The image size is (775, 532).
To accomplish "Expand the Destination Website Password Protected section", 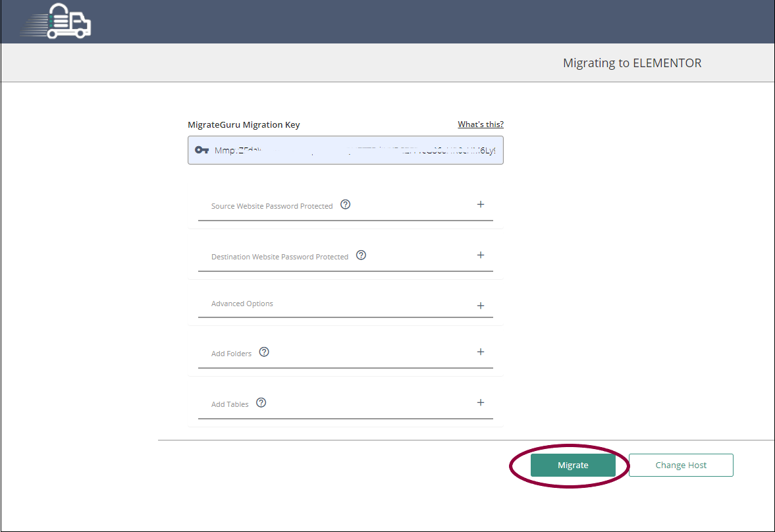I will tap(481, 255).
